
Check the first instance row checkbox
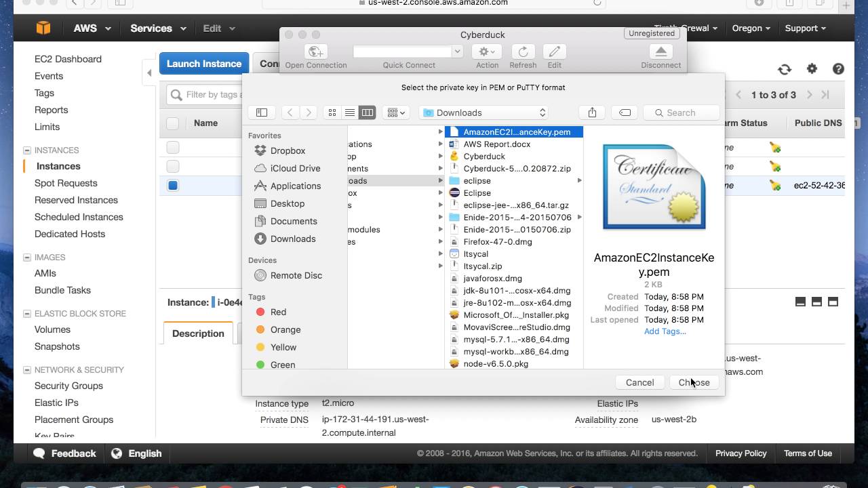tap(173, 147)
